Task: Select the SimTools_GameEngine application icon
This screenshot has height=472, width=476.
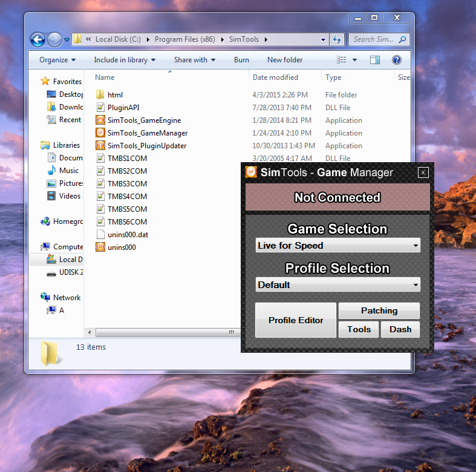Action: (100, 120)
